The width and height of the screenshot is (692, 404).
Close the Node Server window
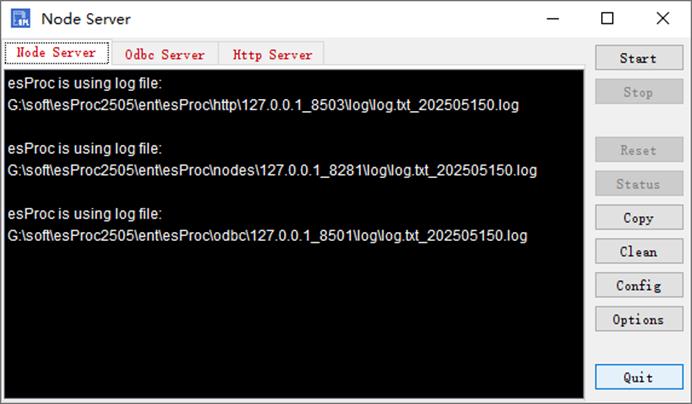[x=662, y=19]
